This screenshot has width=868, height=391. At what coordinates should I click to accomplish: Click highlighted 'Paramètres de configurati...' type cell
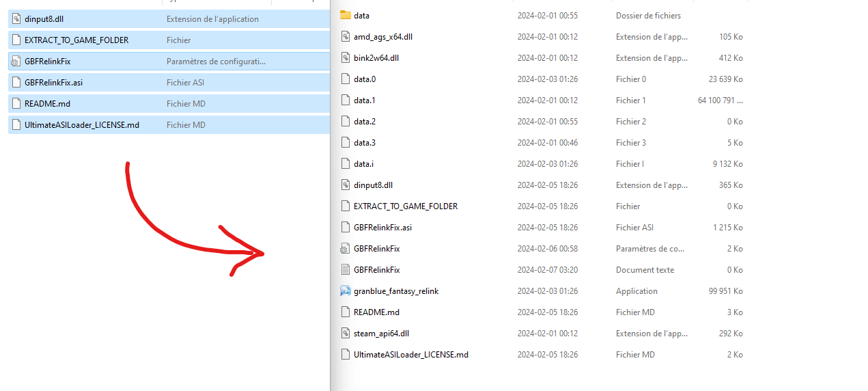pos(216,61)
